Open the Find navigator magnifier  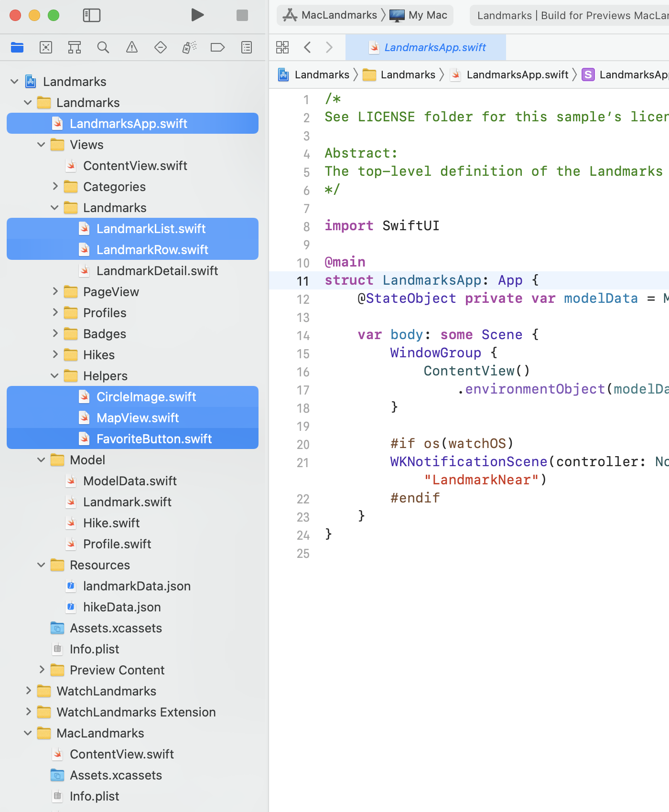click(103, 47)
